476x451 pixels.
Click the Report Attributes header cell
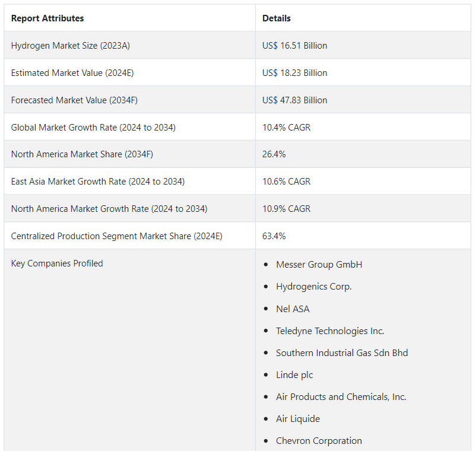pos(47,18)
